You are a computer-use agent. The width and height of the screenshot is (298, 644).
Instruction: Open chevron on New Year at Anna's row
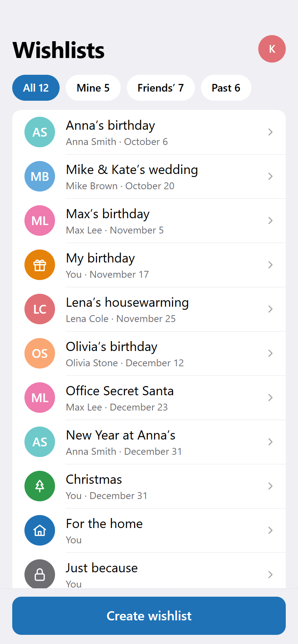[x=270, y=442]
